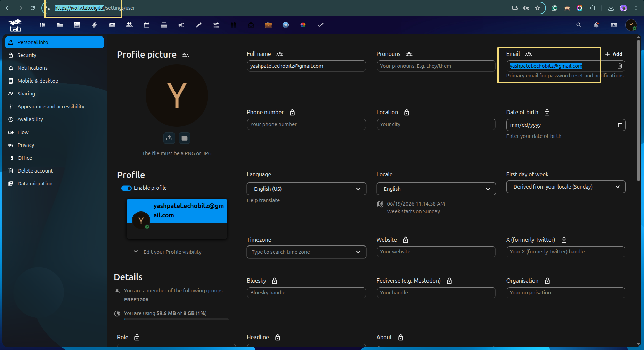Open date picker calendar icon
Screen dimensions: 644x350
[620, 125]
